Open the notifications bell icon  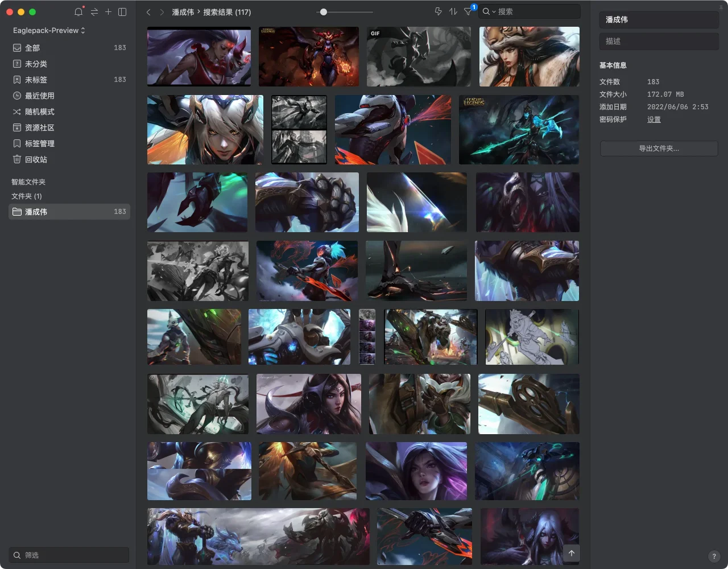[78, 12]
